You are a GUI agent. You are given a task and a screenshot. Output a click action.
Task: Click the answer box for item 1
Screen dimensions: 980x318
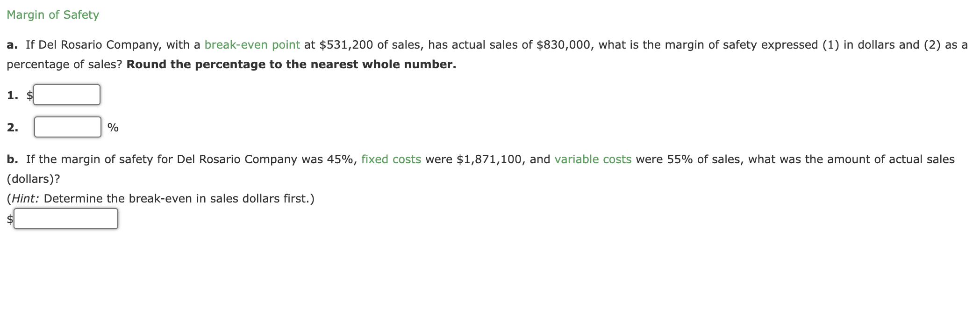tap(67, 94)
